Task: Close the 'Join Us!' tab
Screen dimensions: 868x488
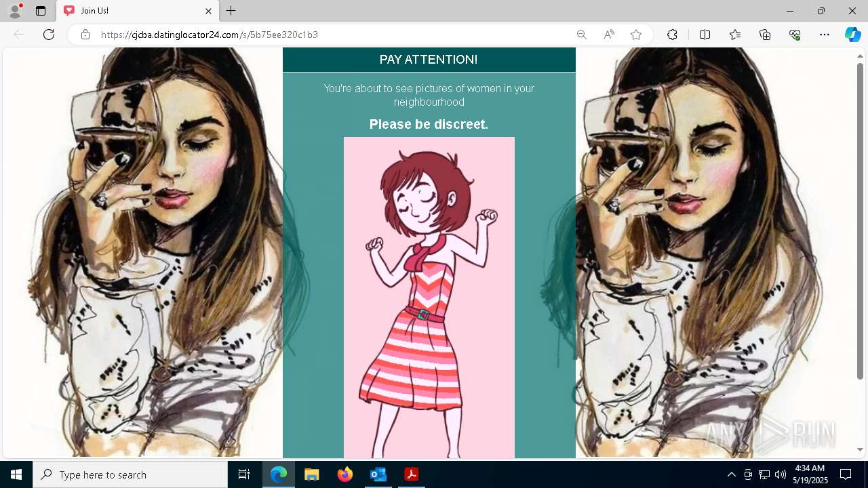Action: pyautogui.click(x=209, y=11)
